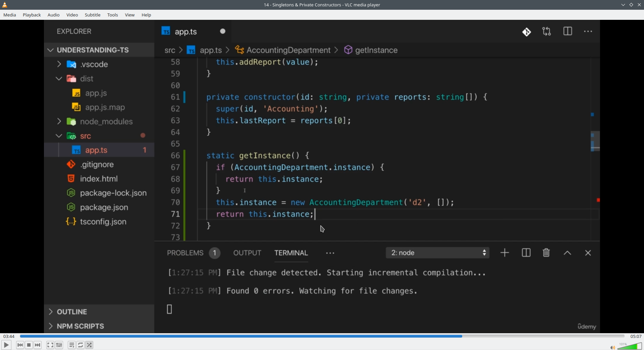Click the unsaved dot on the app.ts tab
The image size is (644, 350).
(x=223, y=31)
